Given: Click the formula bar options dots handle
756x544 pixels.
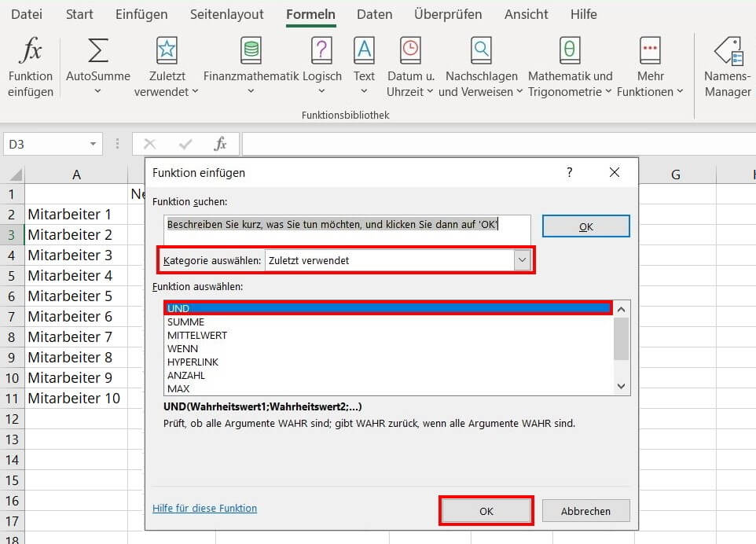Looking at the screenshot, I should 117,144.
